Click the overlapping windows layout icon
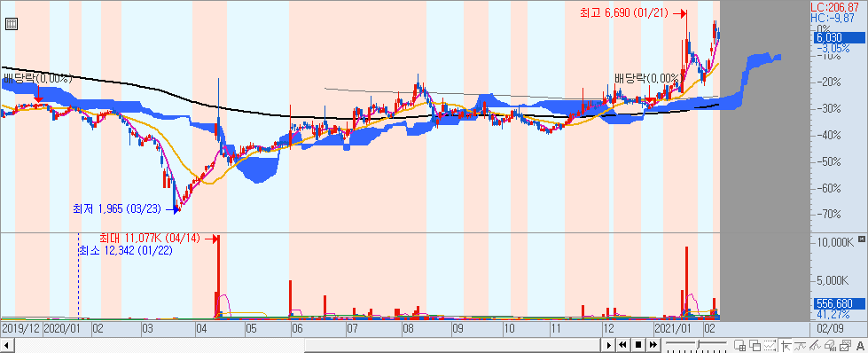 coord(755,345)
